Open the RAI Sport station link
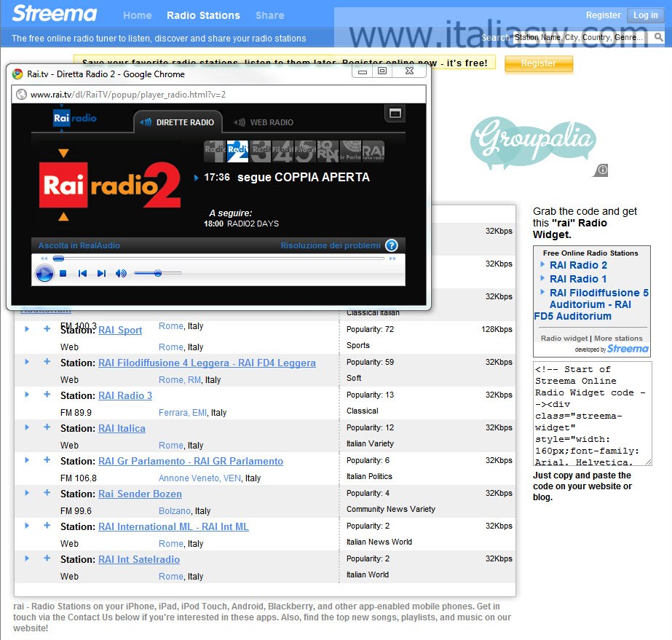The width and height of the screenshot is (672, 640). (120, 330)
